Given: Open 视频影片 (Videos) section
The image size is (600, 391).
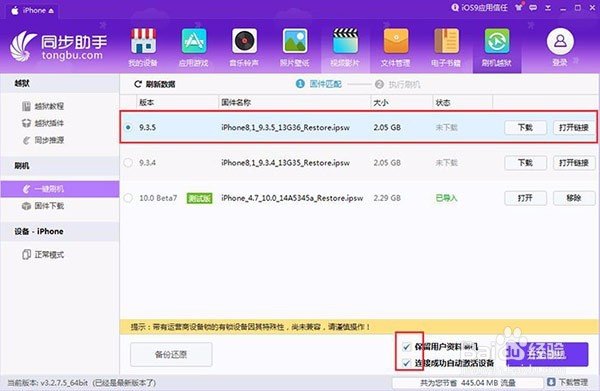Looking at the screenshot, I should [345, 48].
